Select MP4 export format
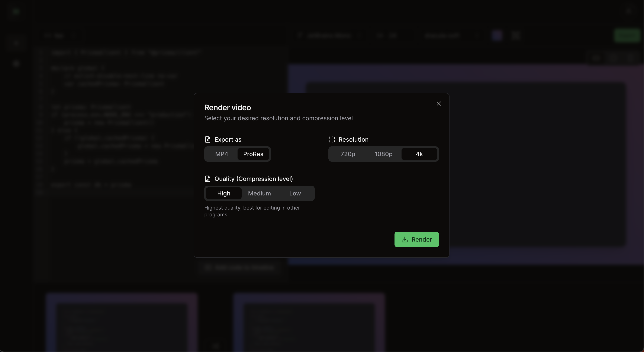 coord(222,154)
